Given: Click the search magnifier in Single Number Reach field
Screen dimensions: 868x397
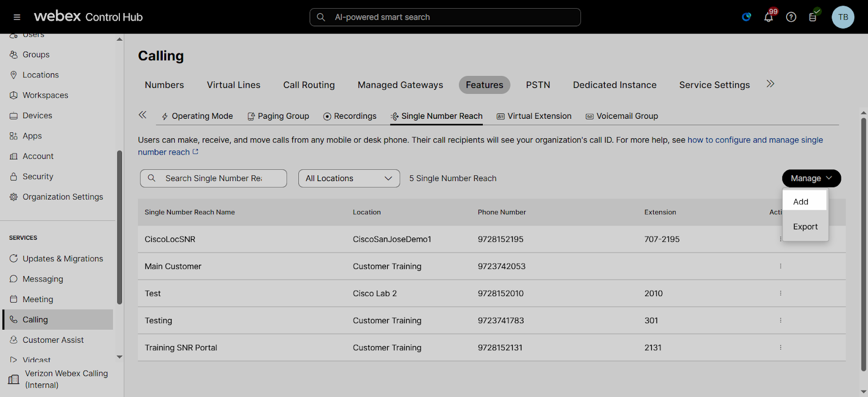Looking at the screenshot, I should [152, 178].
